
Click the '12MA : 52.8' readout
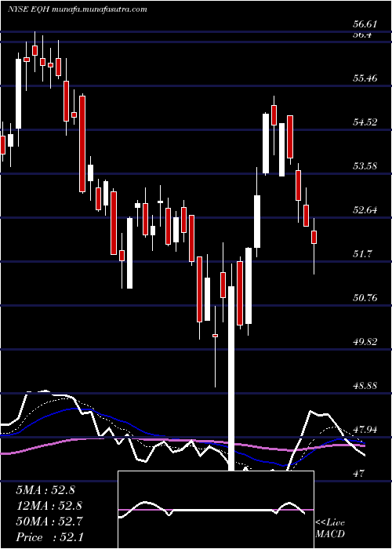(x=49, y=506)
